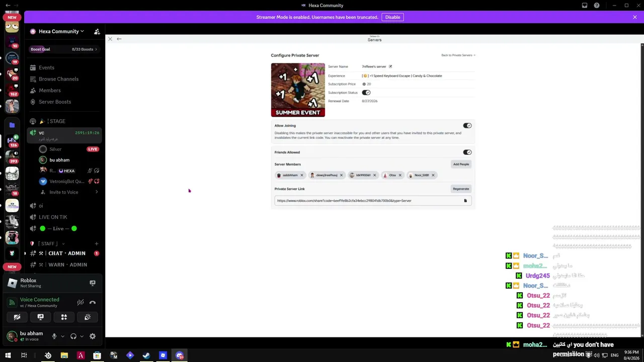Open Steam from the taskbar
Viewport: 644px width, 362px height.
click(146, 355)
